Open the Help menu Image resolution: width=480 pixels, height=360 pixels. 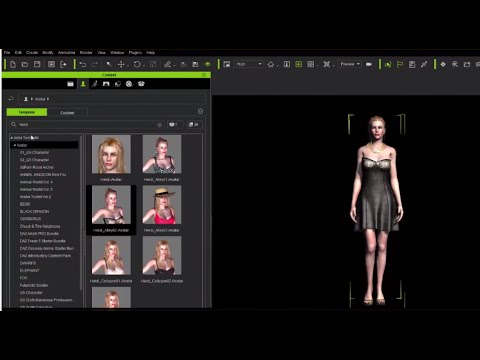(150, 53)
